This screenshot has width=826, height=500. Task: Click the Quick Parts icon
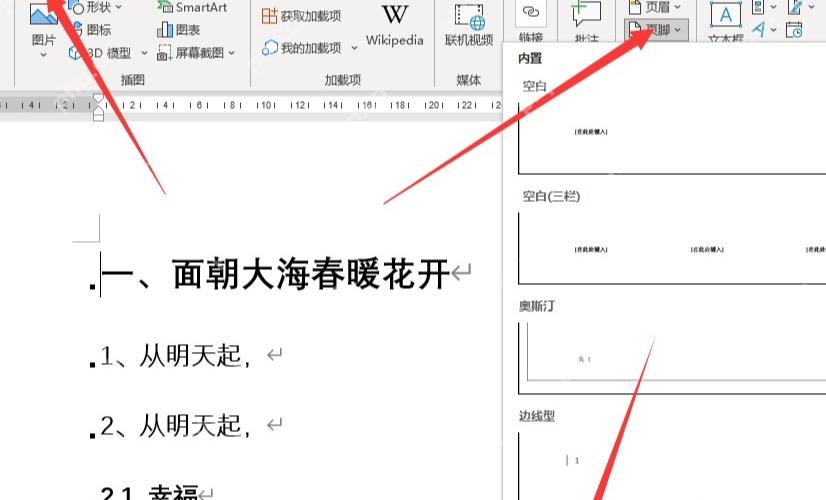pos(758,7)
